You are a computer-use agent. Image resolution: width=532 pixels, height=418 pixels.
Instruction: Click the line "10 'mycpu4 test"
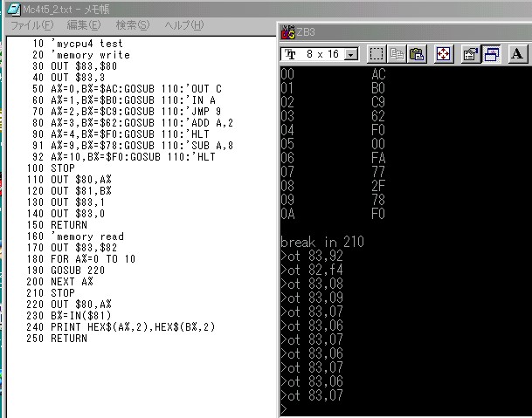point(78,44)
